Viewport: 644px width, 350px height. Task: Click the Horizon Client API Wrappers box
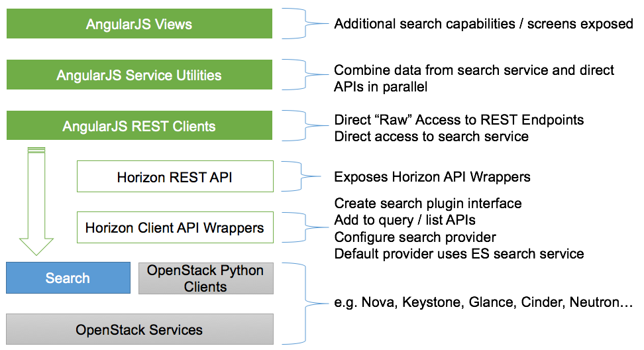point(175,228)
